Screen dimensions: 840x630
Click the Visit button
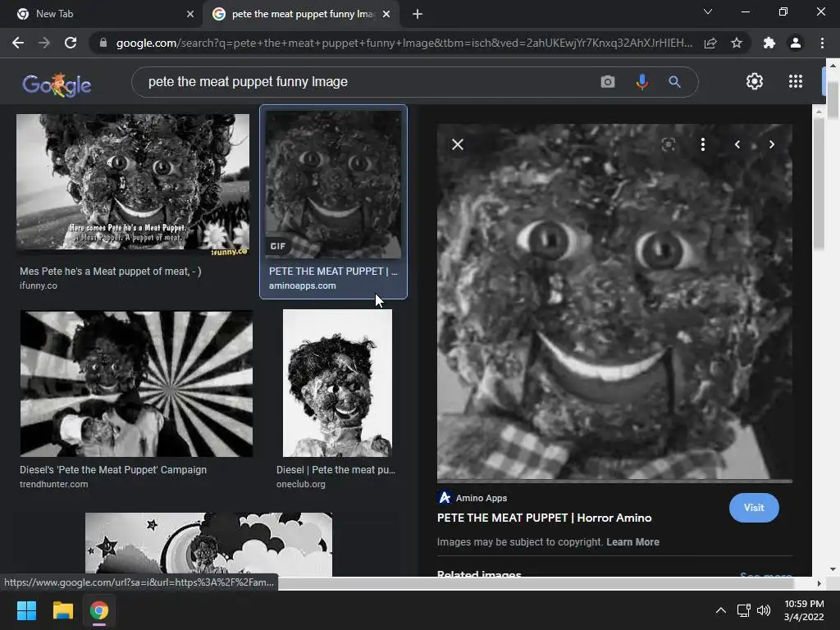[754, 507]
